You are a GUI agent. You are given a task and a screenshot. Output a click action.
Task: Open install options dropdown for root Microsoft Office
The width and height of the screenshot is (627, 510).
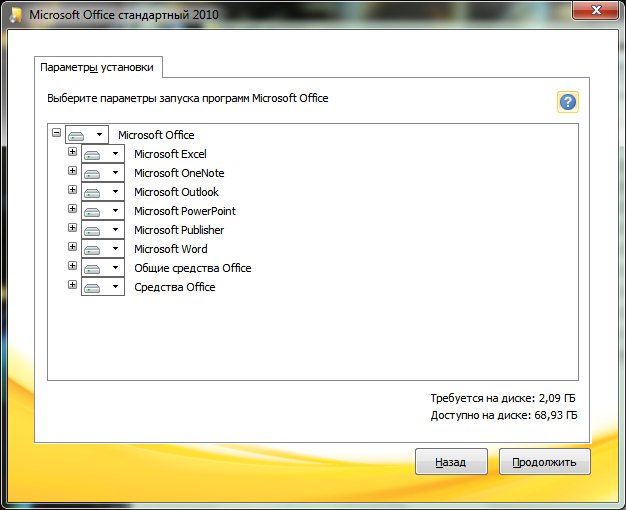87,135
